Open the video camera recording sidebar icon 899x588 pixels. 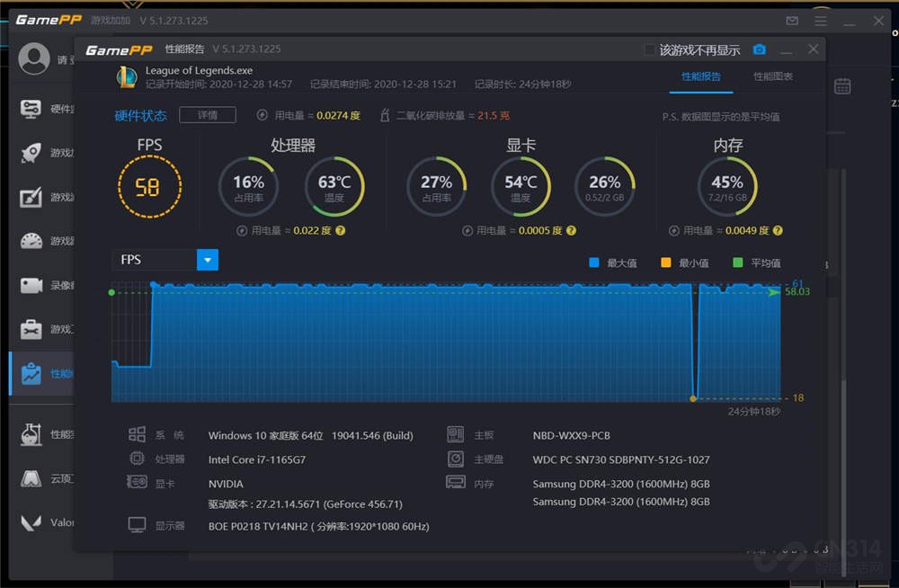click(31, 285)
